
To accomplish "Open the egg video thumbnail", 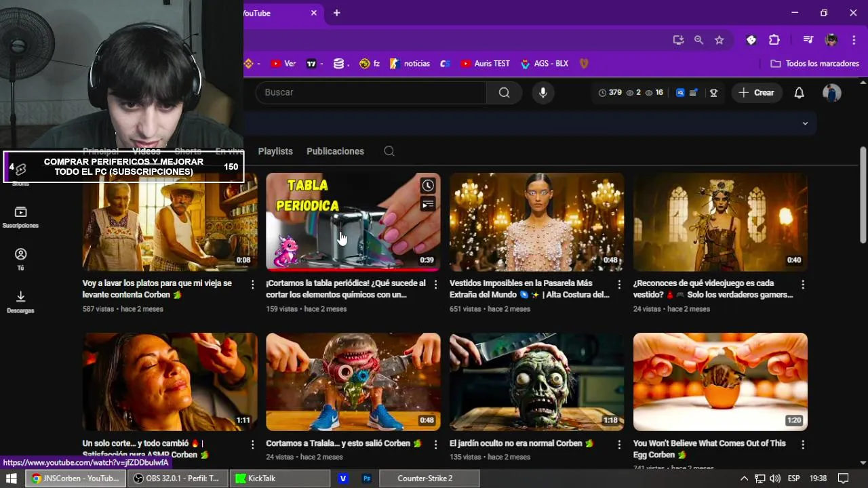I will tap(720, 382).
